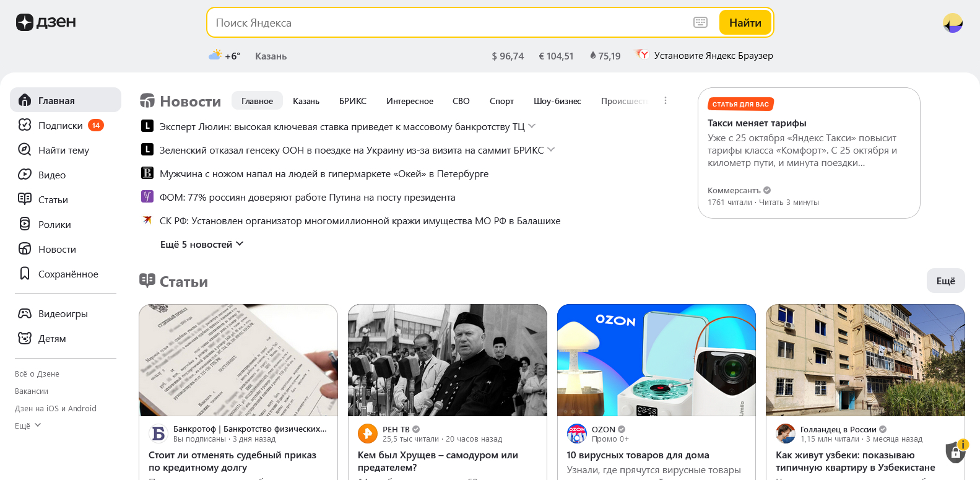The image size is (980, 480).
Task: Open the three-dot menu in news tabs
Action: tap(666, 100)
